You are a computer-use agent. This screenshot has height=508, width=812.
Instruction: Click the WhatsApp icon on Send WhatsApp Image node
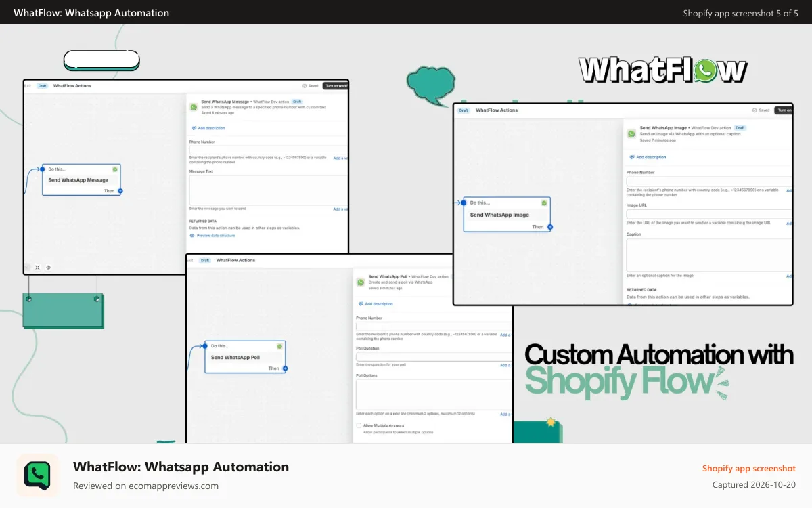(544, 203)
